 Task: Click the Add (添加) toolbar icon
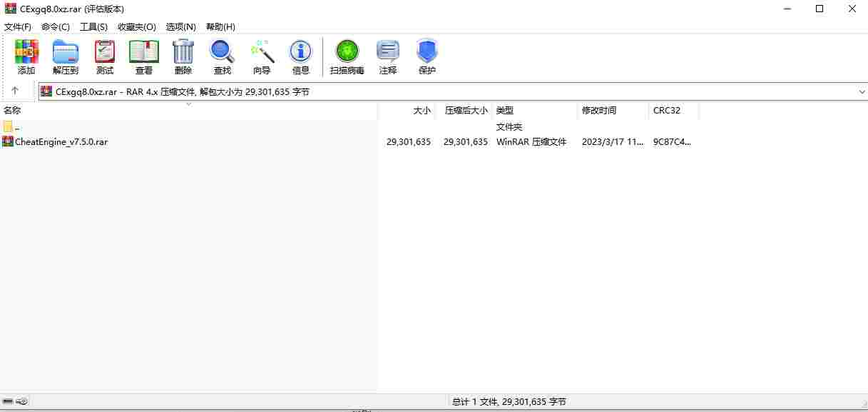pos(26,56)
